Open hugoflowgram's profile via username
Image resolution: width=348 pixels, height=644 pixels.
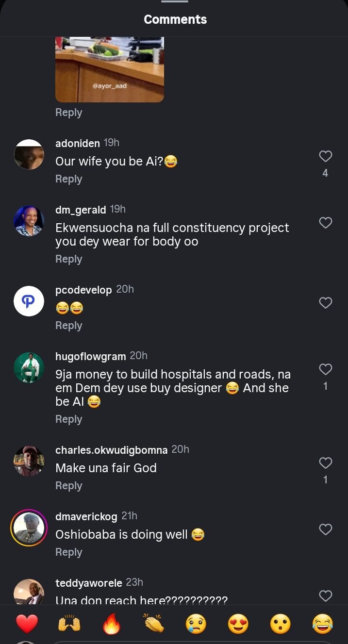click(x=90, y=356)
